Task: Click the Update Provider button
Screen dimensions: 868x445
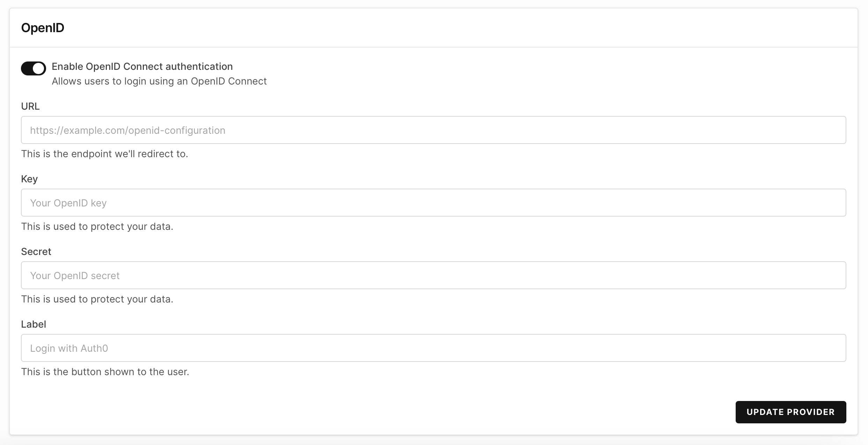Action: click(x=790, y=412)
